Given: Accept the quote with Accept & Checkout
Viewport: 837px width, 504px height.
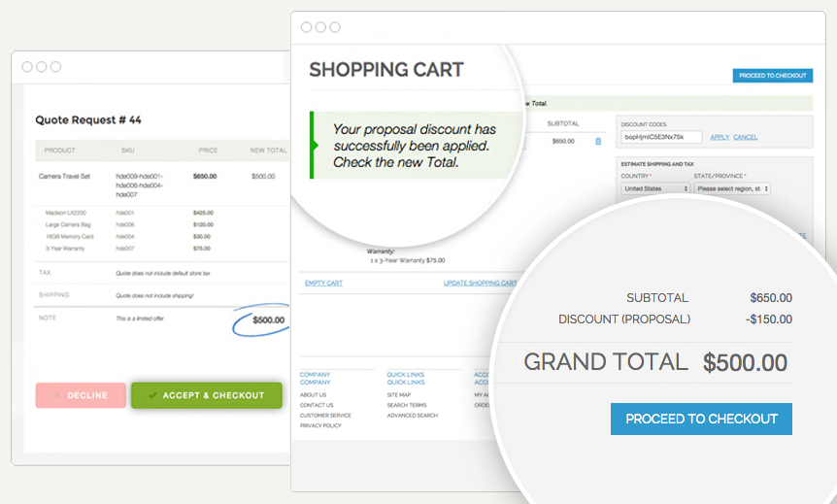Looking at the screenshot, I should coord(207,395).
